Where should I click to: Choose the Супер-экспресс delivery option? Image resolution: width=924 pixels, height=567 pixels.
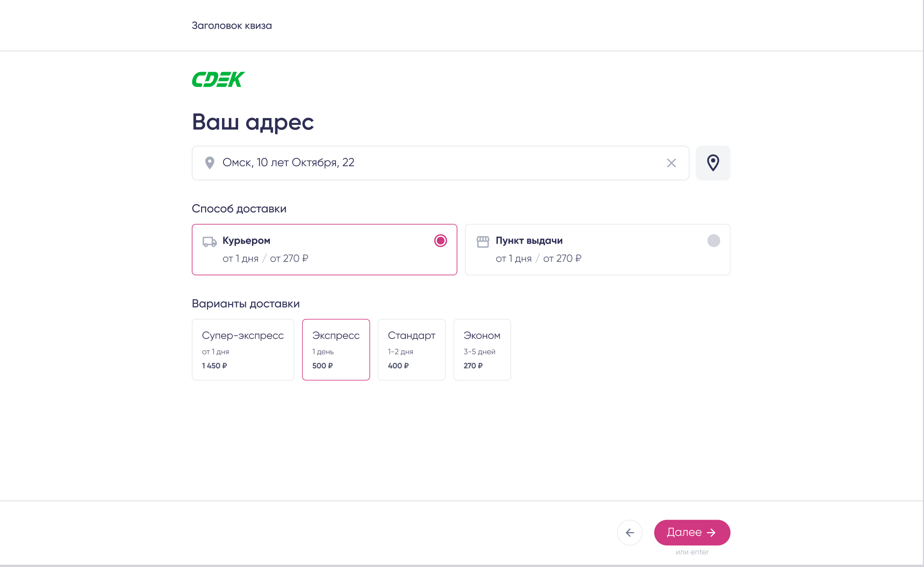point(243,350)
